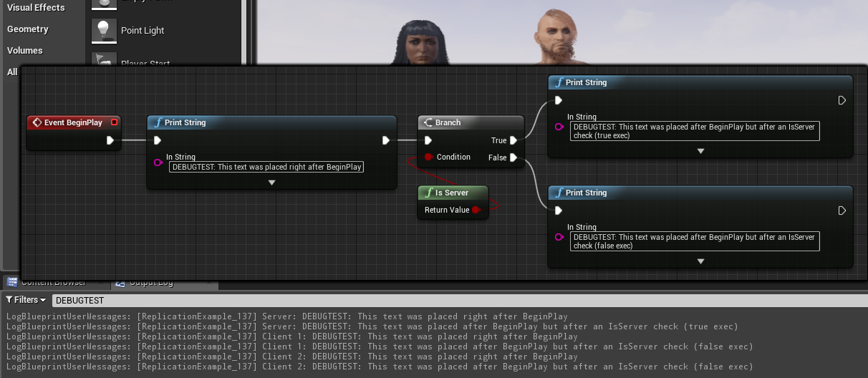
Task: Click the Branch node's red Condition pin
Action: coord(428,157)
